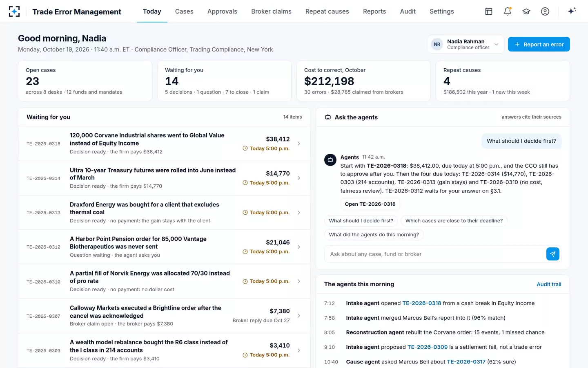
Task: Open the panel layout icon in header
Action: click(x=489, y=11)
